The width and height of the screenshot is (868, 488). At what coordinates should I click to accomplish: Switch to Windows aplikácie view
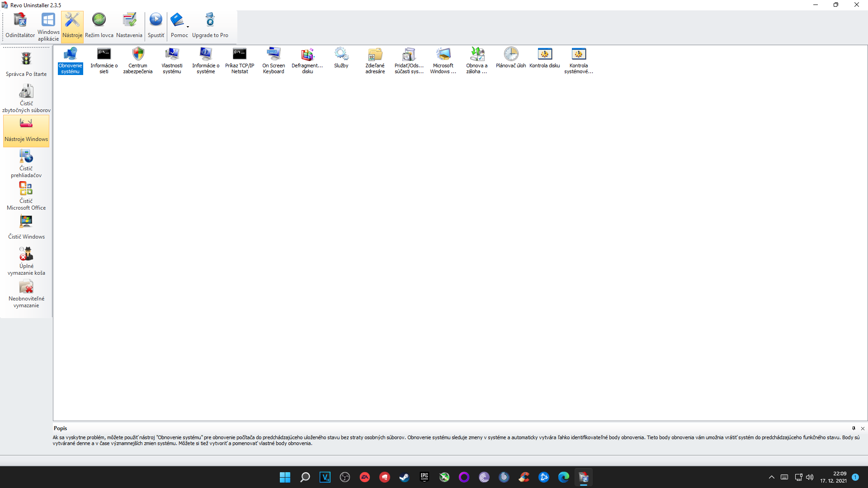pyautogui.click(x=48, y=27)
